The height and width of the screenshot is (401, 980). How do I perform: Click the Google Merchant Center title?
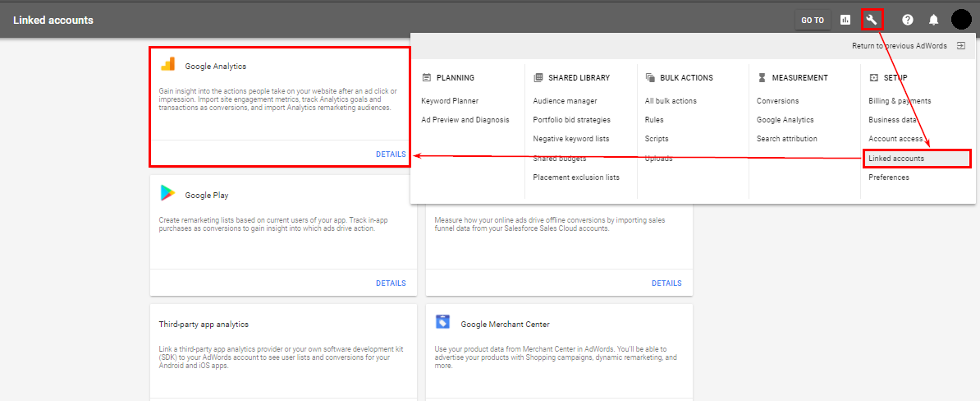505,325
